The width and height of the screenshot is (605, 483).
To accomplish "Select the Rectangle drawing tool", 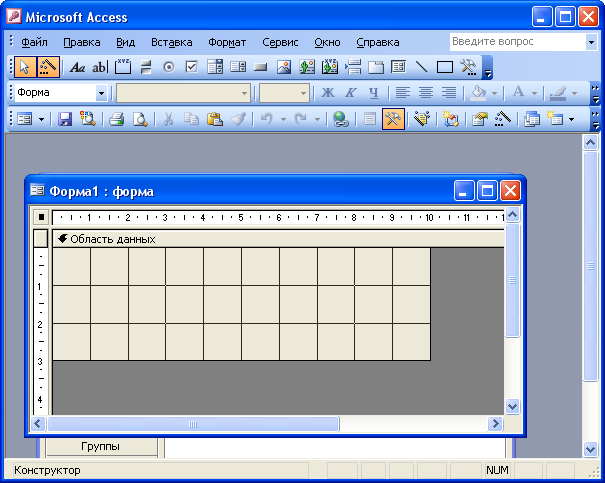I will coord(444,67).
